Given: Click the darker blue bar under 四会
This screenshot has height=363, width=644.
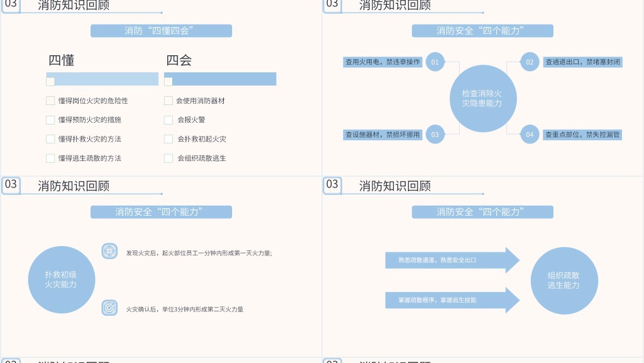Looking at the screenshot, I should click(x=220, y=79).
